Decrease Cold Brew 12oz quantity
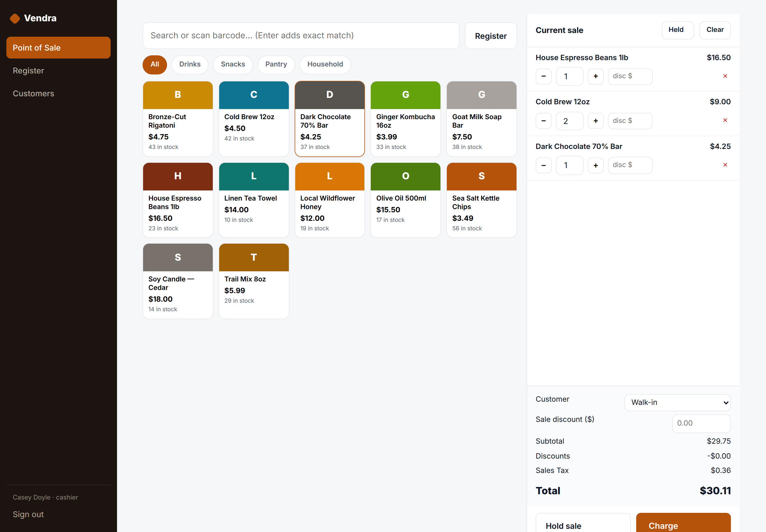 544,121
